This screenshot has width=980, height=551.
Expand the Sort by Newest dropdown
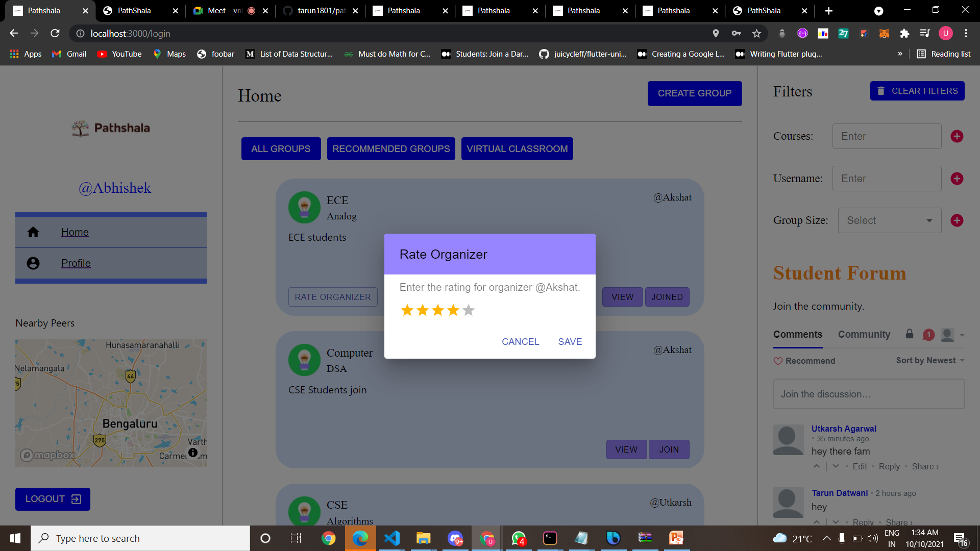[x=930, y=360]
